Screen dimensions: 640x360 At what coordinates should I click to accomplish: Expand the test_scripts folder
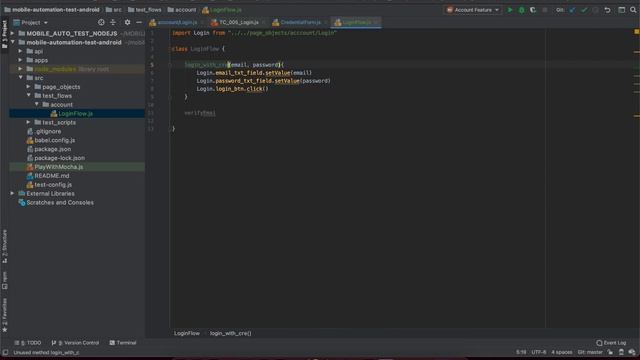click(29, 122)
